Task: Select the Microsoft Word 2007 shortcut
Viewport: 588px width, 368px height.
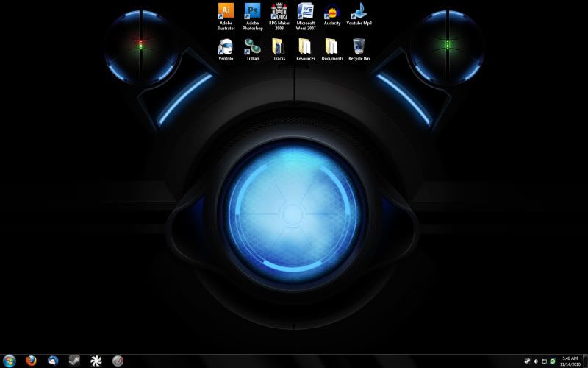Action: [x=306, y=16]
